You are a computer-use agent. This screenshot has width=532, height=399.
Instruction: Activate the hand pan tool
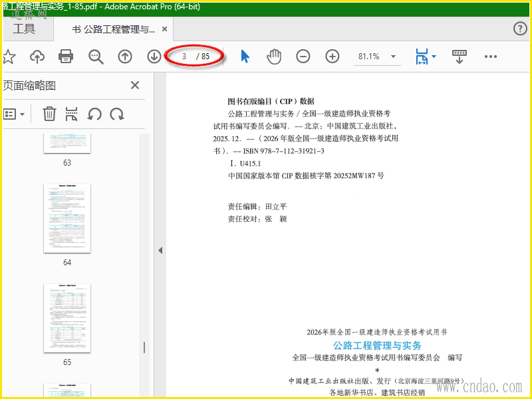(274, 57)
